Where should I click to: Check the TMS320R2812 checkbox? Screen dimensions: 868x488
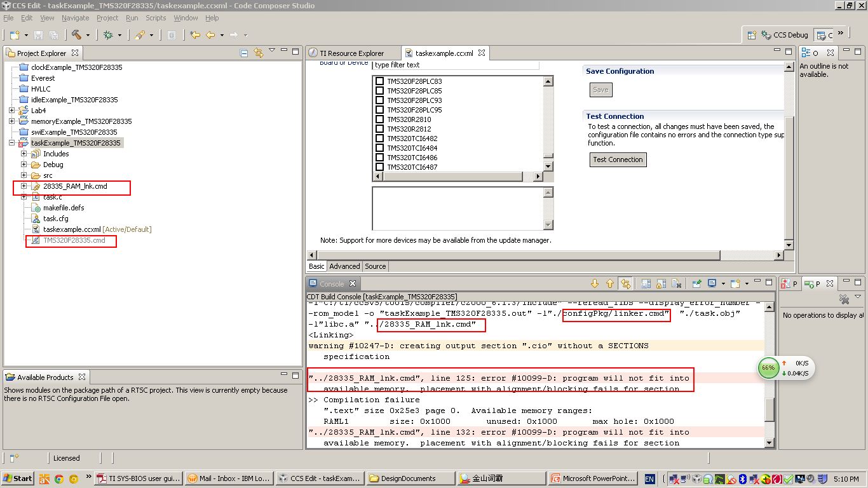coord(379,129)
